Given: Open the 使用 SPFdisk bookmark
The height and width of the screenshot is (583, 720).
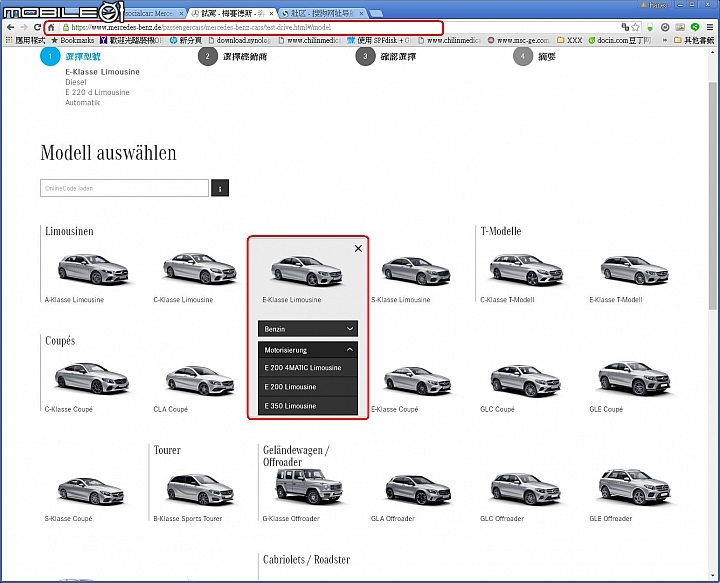Looking at the screenshot, I should point(379,40).
